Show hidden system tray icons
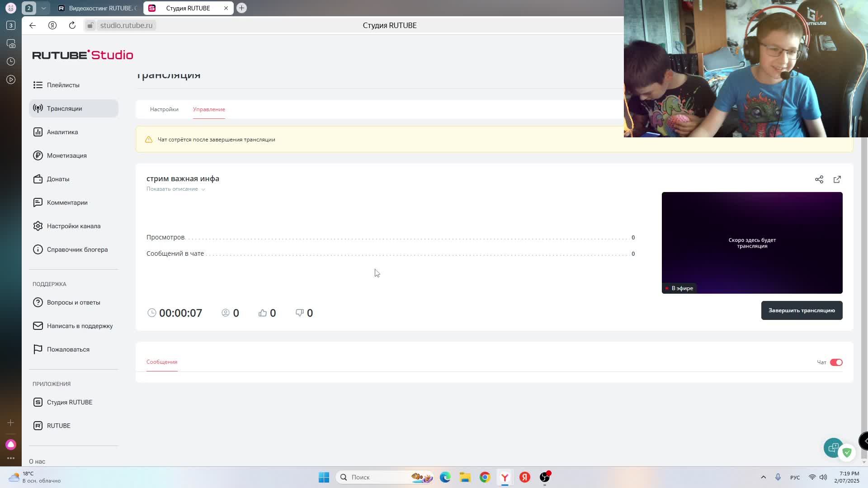 point(763,477)
